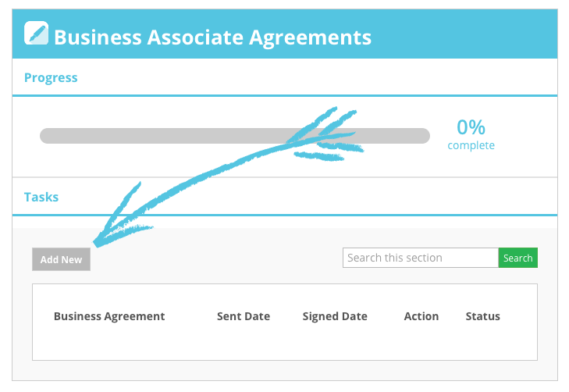Viewport: 569px width, 392px height.
Task: Click the pen icon in the header
Action: (x=36, y=33)
